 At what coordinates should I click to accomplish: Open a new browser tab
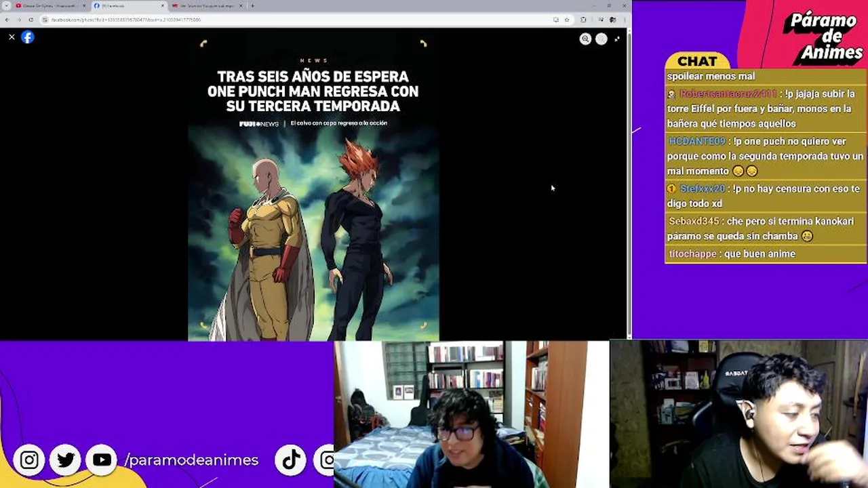coord(252,5)
